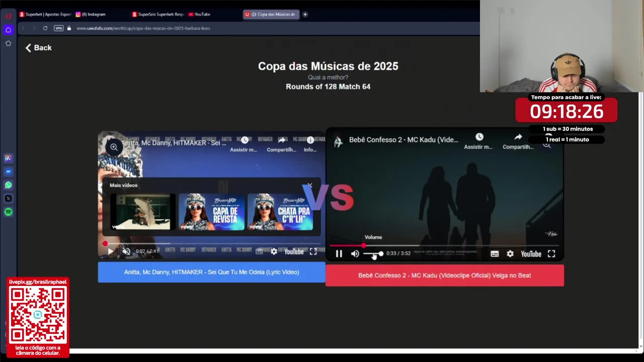Open Anitta video on YouTube logo

point(294,251)
